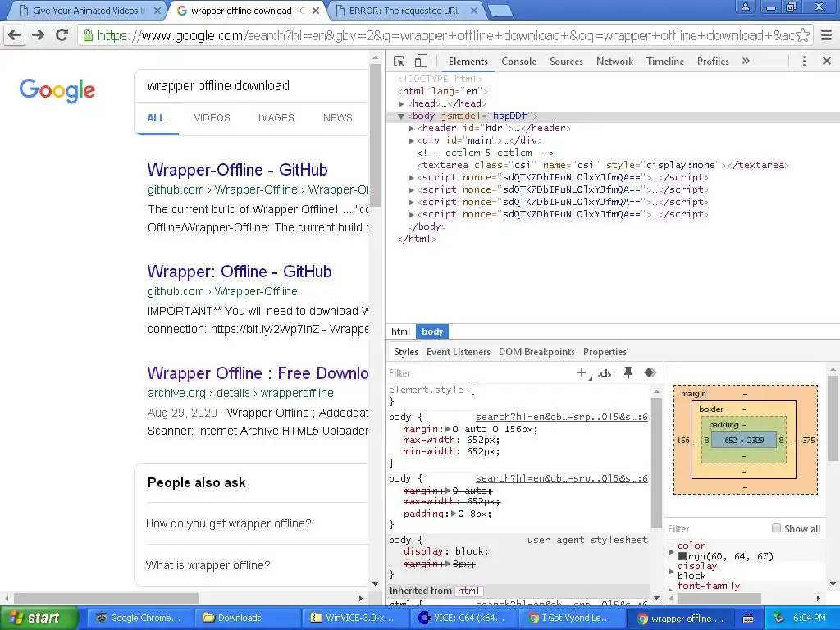This screenshot has height=630, width=840.
Task: Select the Elements tab
Action: coord(468,61)
